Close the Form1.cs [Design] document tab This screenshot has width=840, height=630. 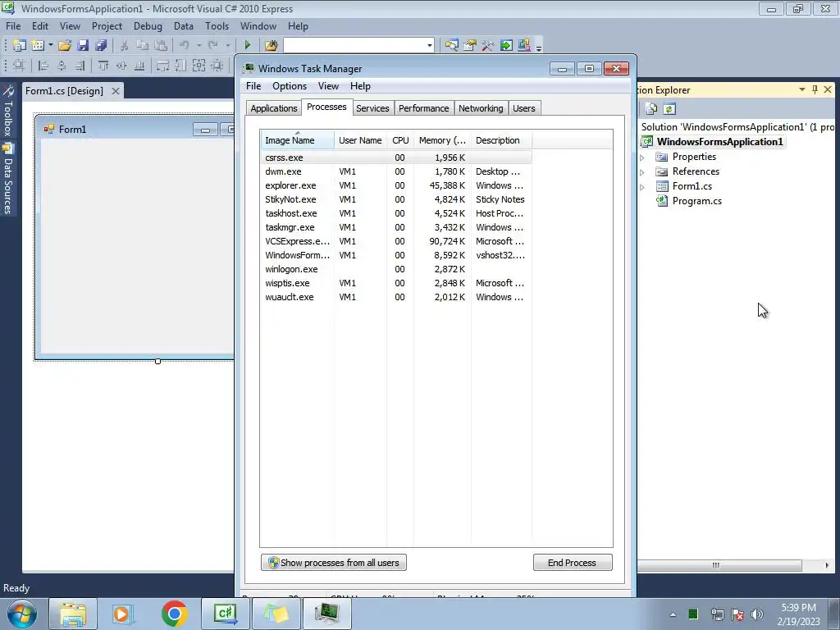click(x=115, y=91)
